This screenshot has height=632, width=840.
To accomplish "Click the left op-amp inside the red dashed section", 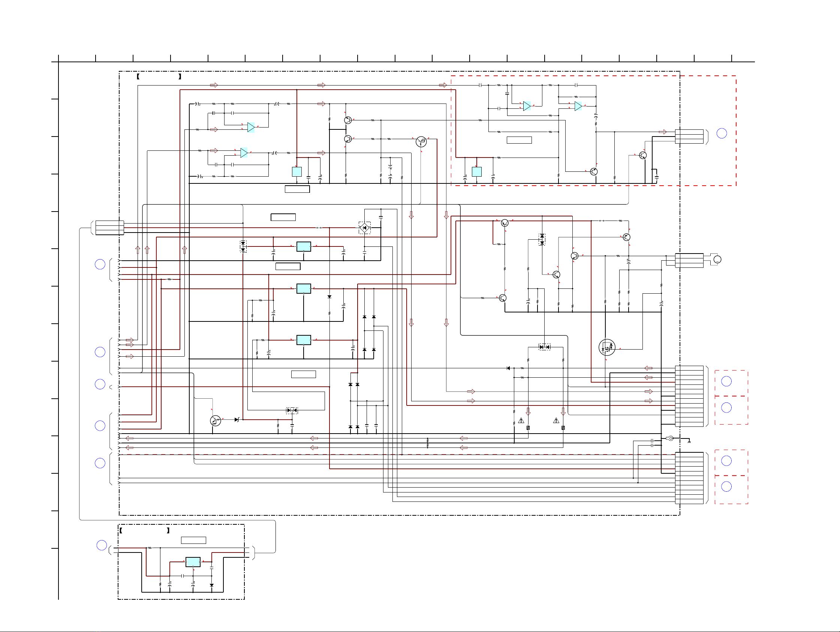I will point(527,106).
